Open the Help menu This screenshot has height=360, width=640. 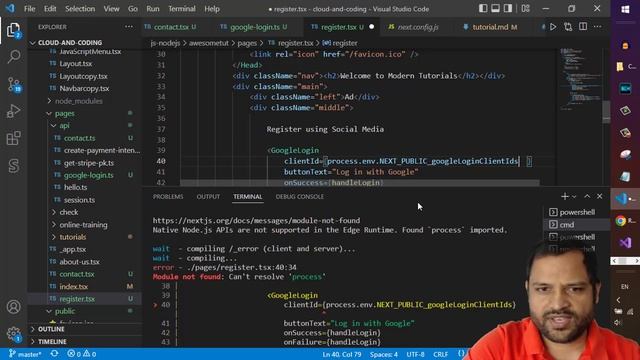pos(212,9)
